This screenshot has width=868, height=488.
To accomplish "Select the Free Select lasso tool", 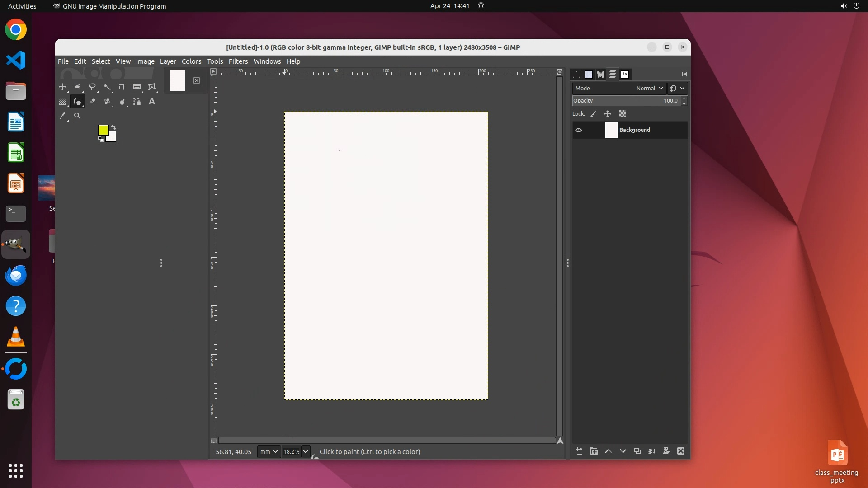I will 92,87.
